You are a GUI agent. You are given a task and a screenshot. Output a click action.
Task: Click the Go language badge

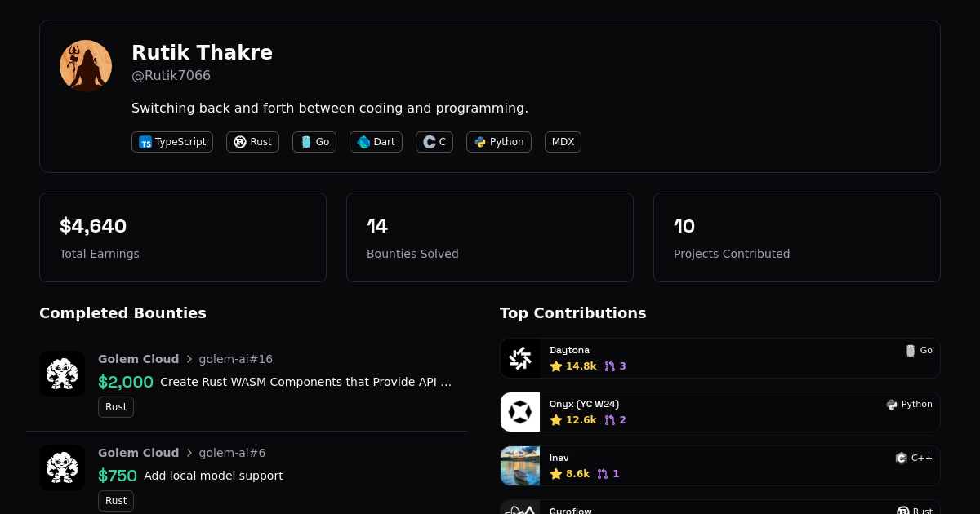[314, 142]
